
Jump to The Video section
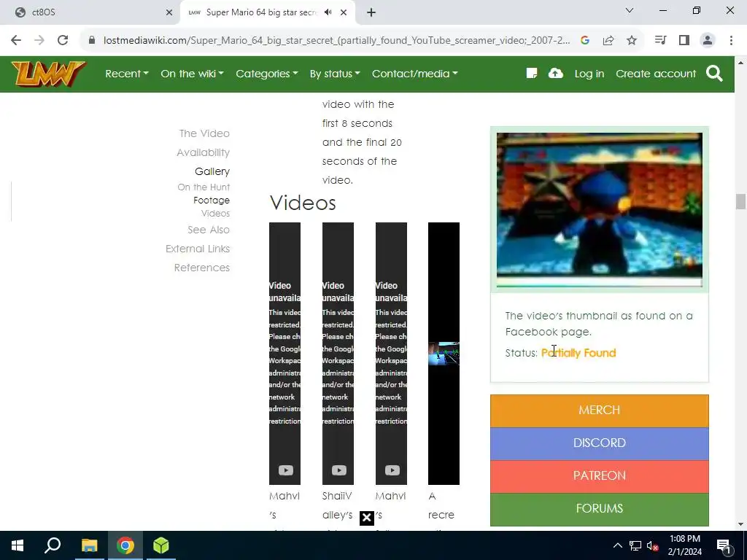(x=204, y=133)
